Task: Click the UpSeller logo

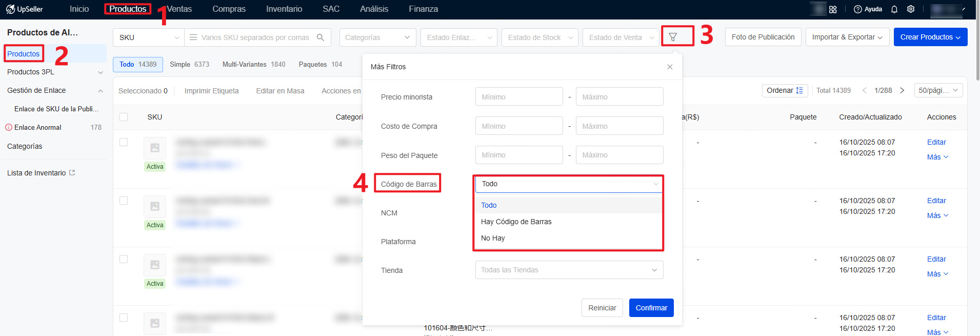Action: click(x=25, y=9)
